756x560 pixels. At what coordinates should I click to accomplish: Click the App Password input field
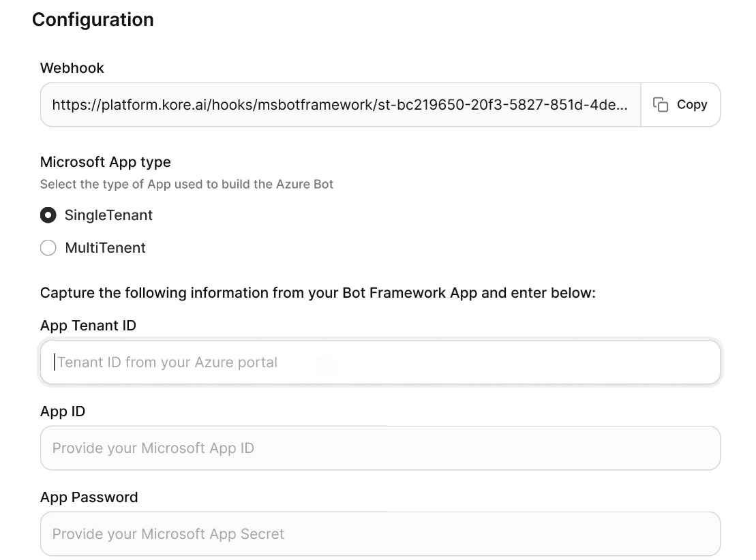pyautogui.click(x=380, y=534)
